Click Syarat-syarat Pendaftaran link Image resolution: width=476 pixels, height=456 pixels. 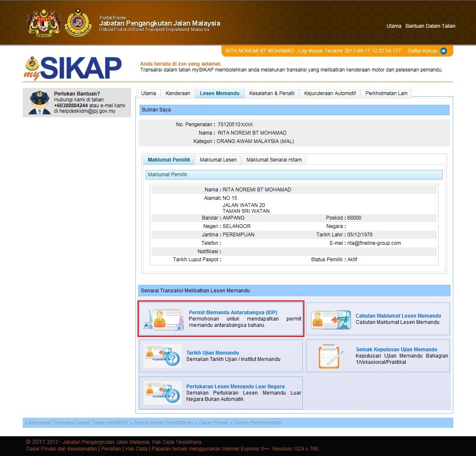pyautogui.click(x=163, y=423)
